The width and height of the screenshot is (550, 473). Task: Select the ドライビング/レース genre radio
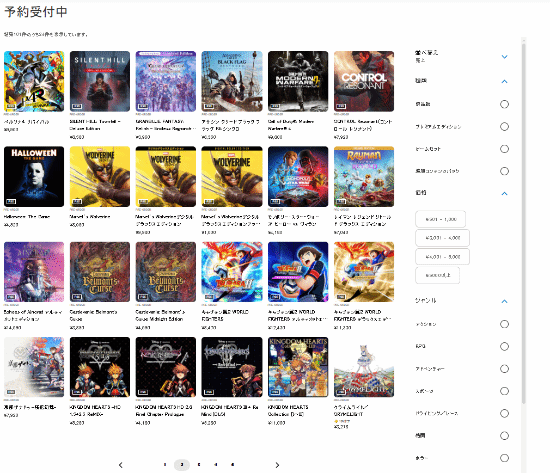point(504,413)
